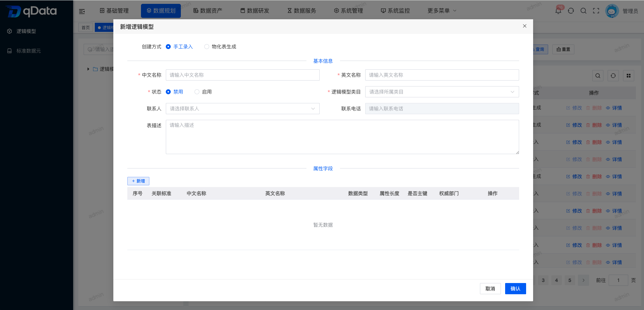Set status to 启用
This screenshot has width=644, height=310.
(203, 92)
